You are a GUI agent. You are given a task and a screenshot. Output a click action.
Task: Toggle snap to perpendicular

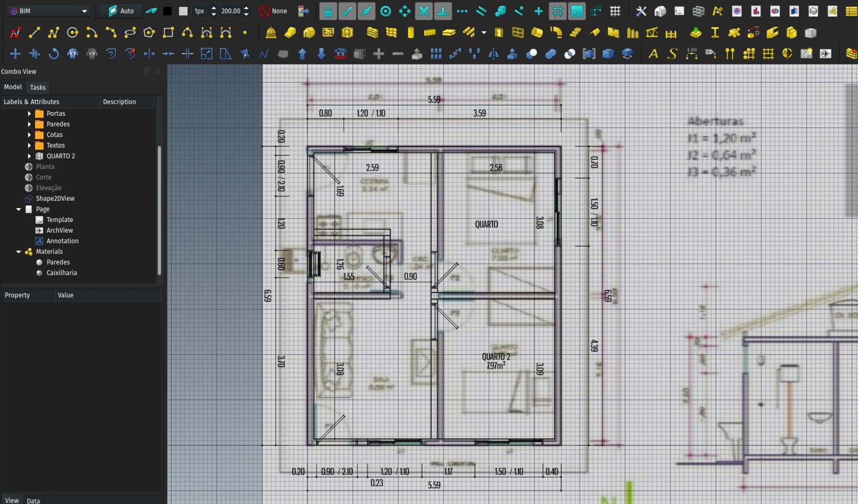[443, 11]
